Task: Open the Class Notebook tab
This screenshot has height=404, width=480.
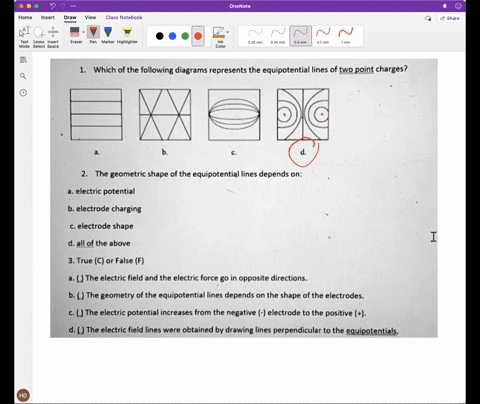Action: pos(124,17)
